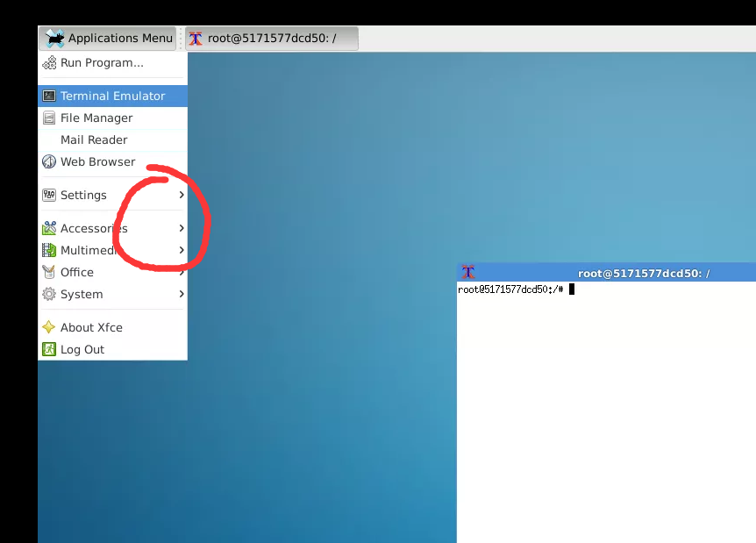Click the Log Out exit icon

[49, 349]
